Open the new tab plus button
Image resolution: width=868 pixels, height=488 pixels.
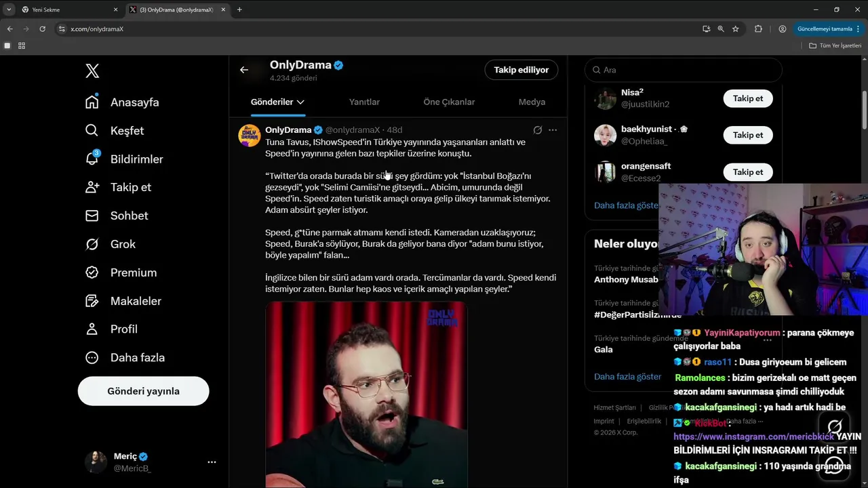(239, 9)
